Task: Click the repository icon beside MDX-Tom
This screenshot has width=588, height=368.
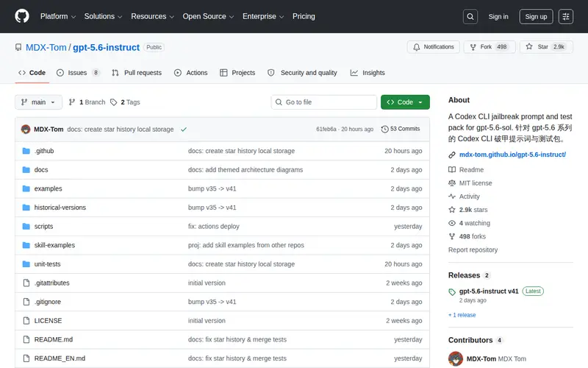Action: pos(18,47)
